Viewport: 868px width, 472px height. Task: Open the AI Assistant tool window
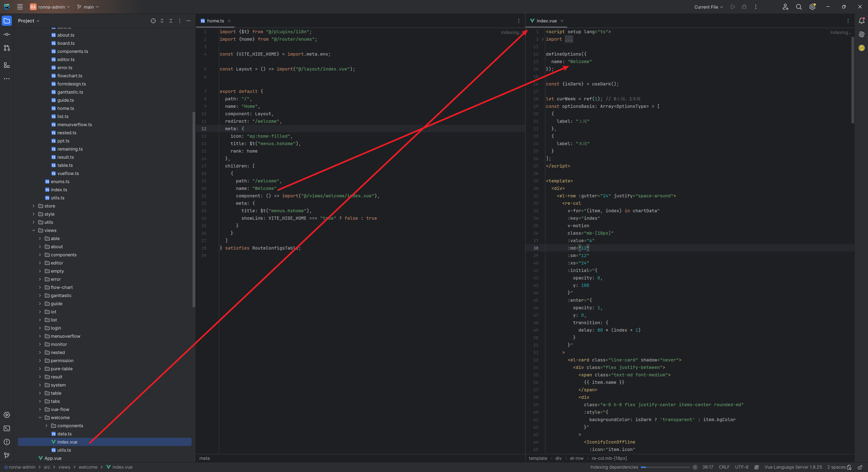862,34
